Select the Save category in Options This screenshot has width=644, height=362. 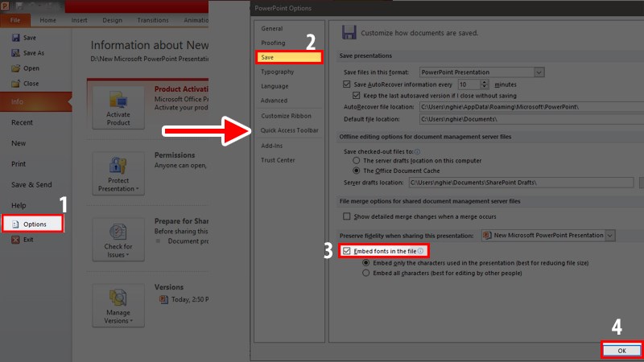(x=289, y=57)
